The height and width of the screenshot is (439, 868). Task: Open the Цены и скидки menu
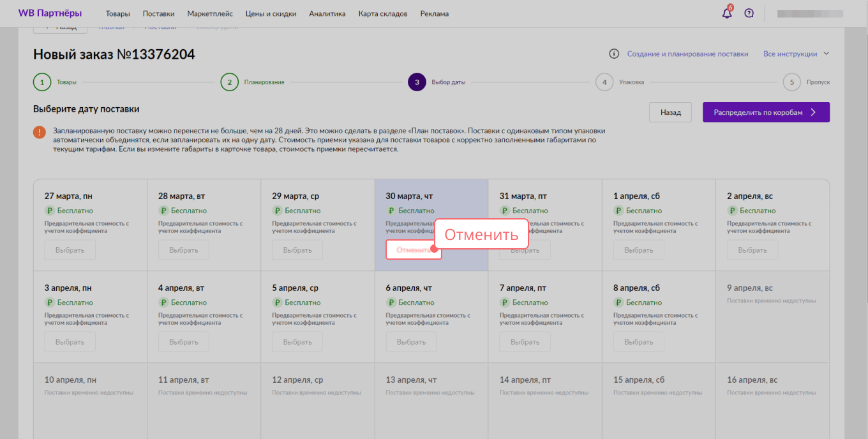271,13
